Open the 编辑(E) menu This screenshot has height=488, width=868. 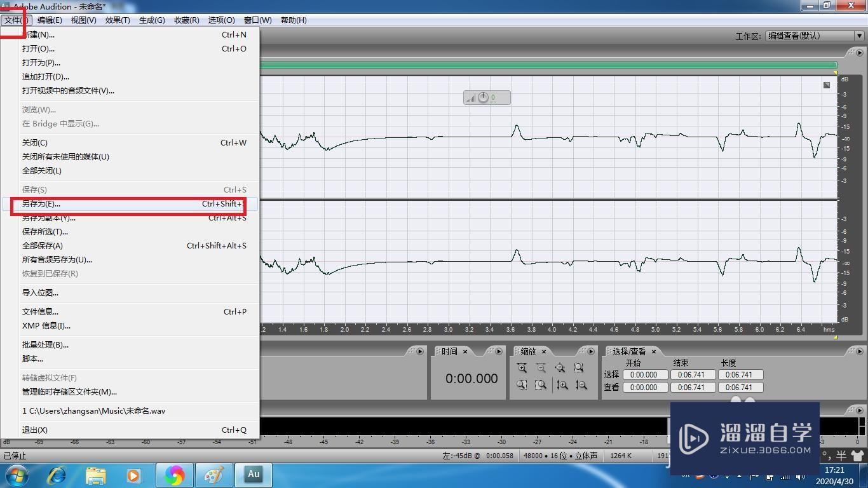click(50, 20)
